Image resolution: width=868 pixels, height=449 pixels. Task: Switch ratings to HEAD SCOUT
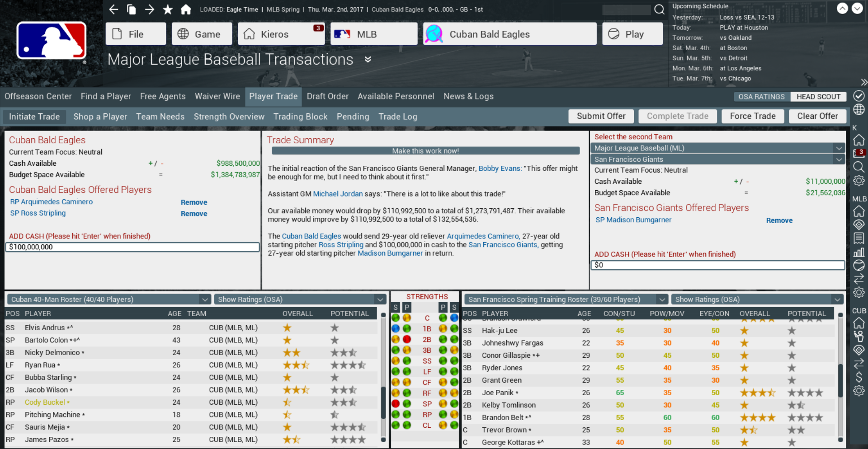point(818,97)
